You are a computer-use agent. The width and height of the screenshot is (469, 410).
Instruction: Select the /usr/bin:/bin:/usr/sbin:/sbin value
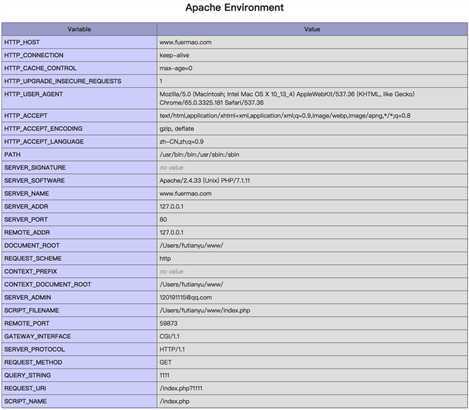(199, 155)
